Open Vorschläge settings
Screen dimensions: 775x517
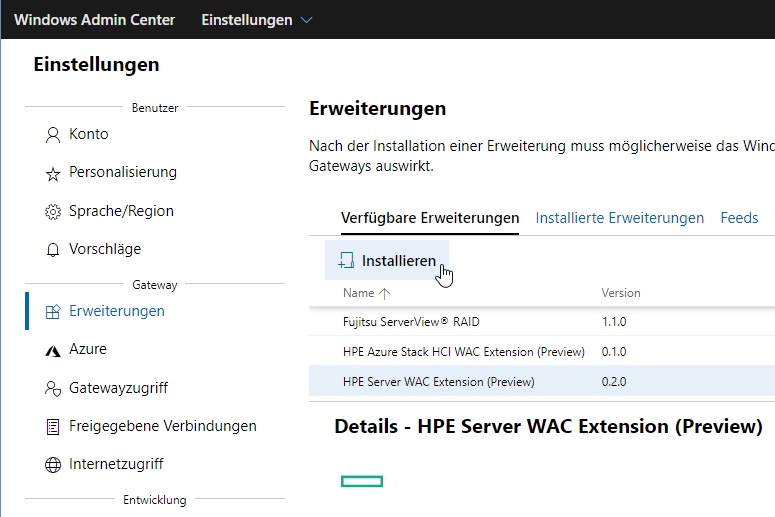(x=105, y=249)
